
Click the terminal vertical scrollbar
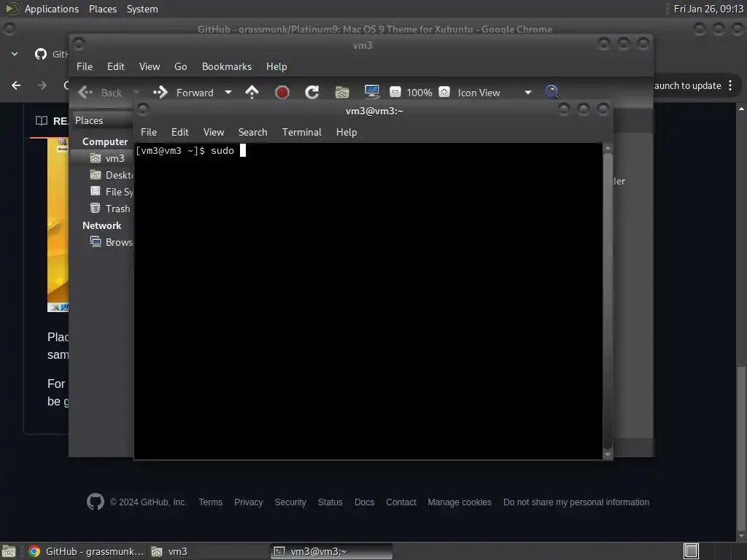608,301
